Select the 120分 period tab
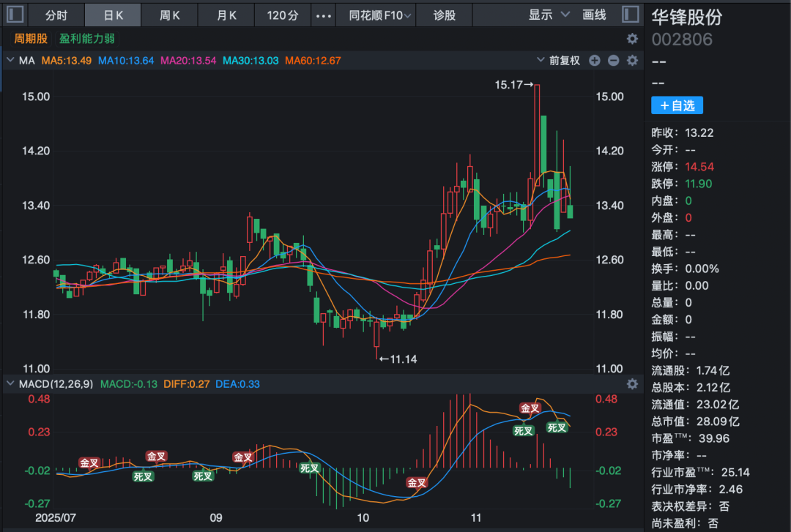This screenshot has width=791, height=532. pyautogui.click(x=282, y=15)
